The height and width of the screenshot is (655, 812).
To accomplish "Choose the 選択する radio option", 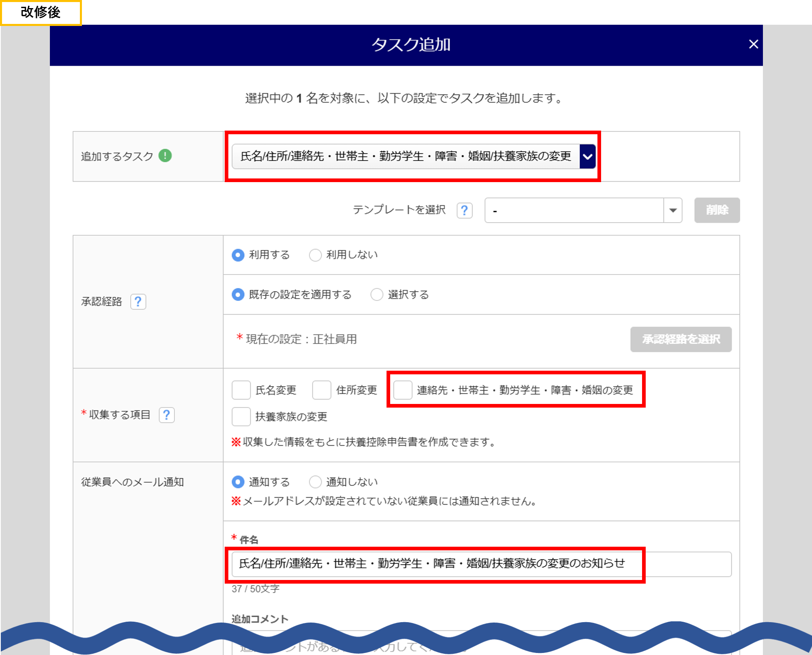I will pos(377,294).
